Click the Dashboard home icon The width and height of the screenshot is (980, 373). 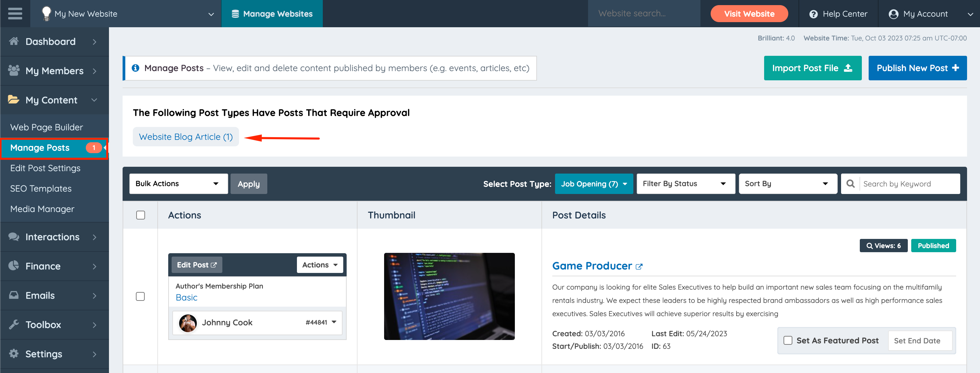tap(14, 41)
